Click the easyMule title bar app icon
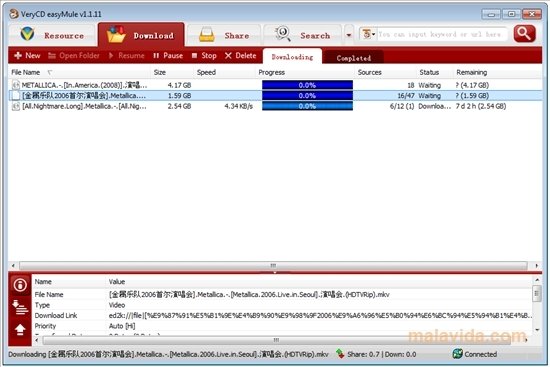Screen dimensions: 550x367 tap(14, 14)
